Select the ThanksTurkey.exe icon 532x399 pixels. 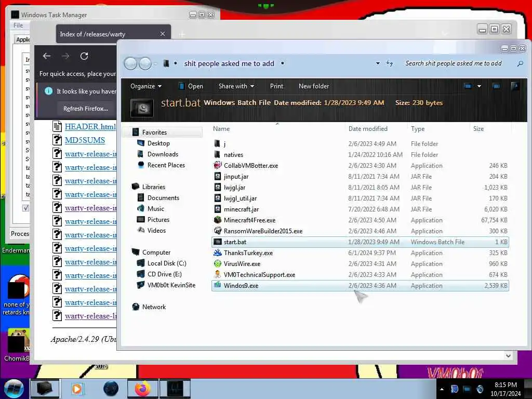pyautogui.click(x=218, y=253)
